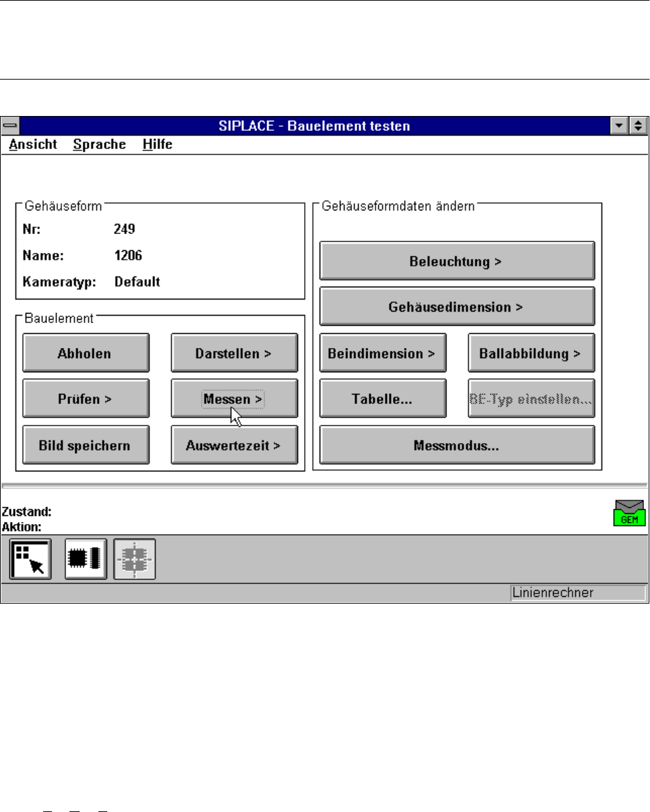The height and width of the screenshot is (812, 650).
Task: Open the Auswertezeit > button
Action: (234, 445)
